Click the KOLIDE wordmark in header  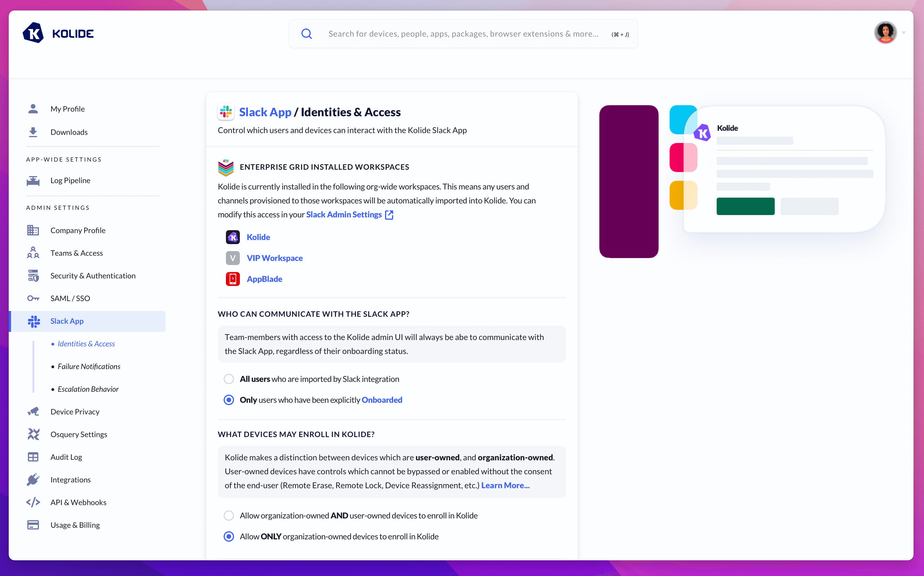[x=73, y=34]
